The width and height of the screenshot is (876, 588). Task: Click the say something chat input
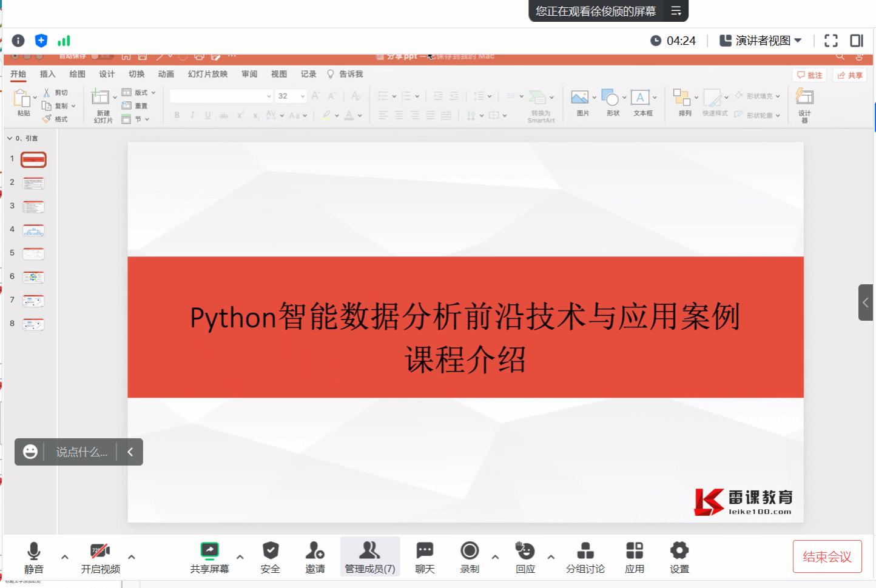(x=81, y=452)
